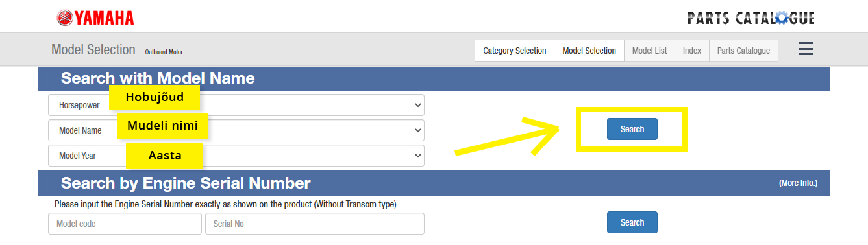Click the Search with Model Name header
868x245 pixels.
point(158,78)
